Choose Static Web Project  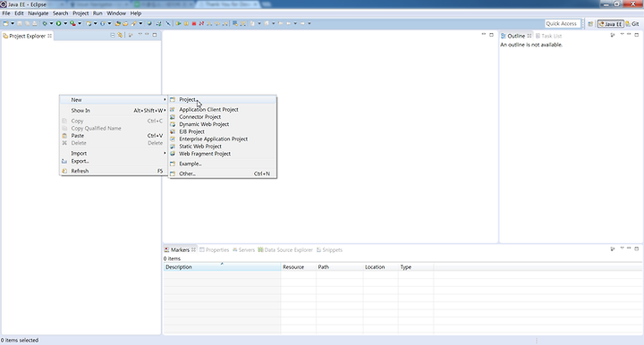point(222,147)
